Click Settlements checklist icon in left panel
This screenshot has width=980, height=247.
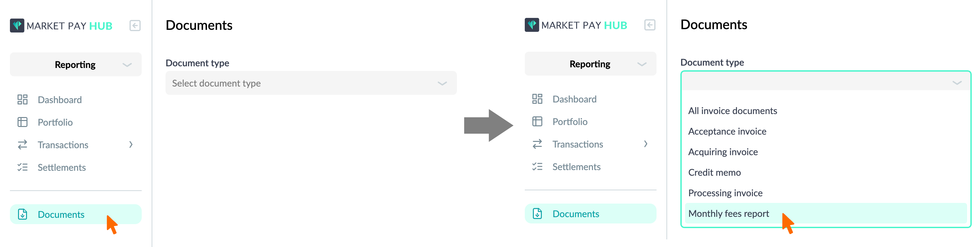[23, 167]
